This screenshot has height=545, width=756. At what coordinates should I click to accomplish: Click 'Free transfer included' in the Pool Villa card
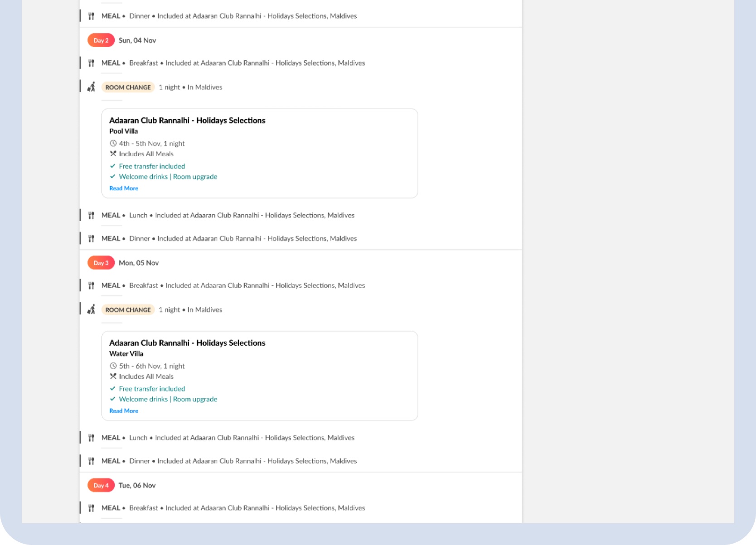tap(152, 166)
